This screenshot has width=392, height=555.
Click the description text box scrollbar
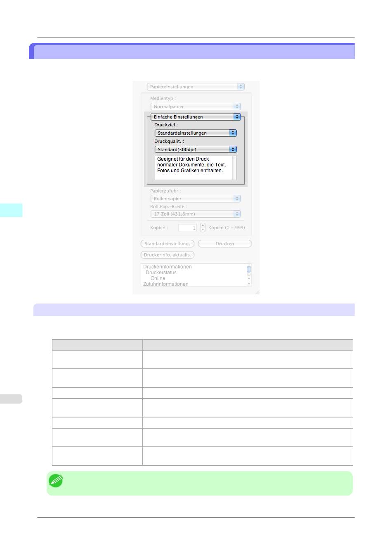[234, 168]
